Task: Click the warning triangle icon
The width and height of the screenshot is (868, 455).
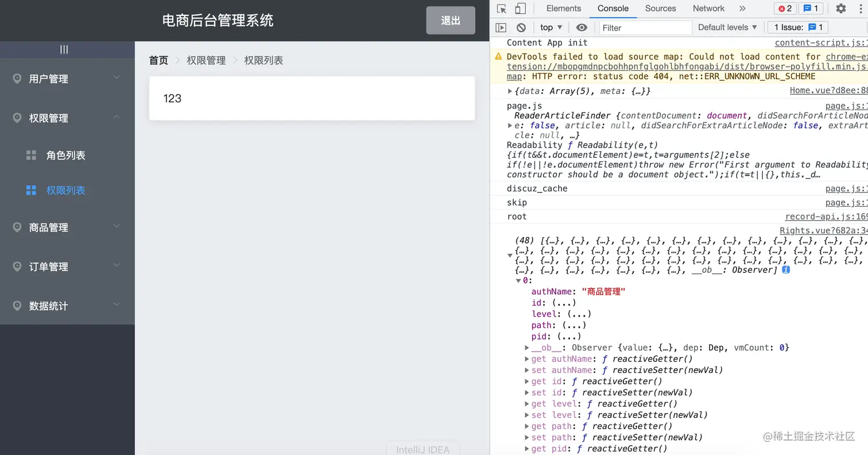Action: point(498,57)
